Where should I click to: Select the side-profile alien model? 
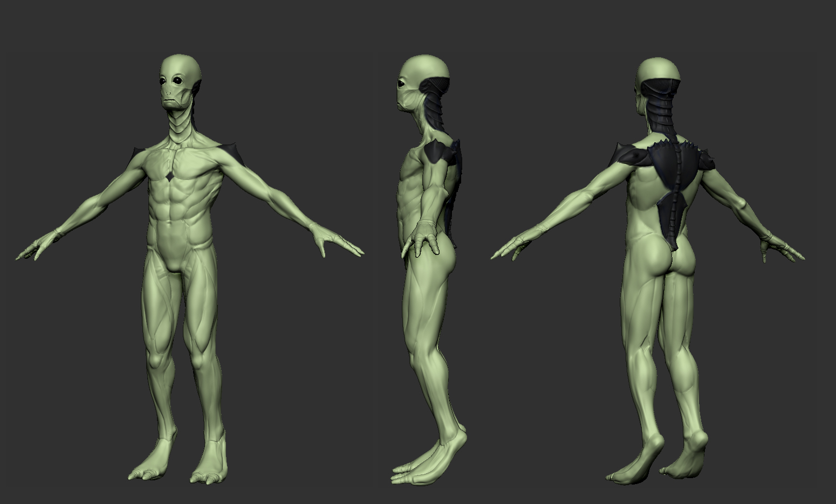[x=429, y=270]
